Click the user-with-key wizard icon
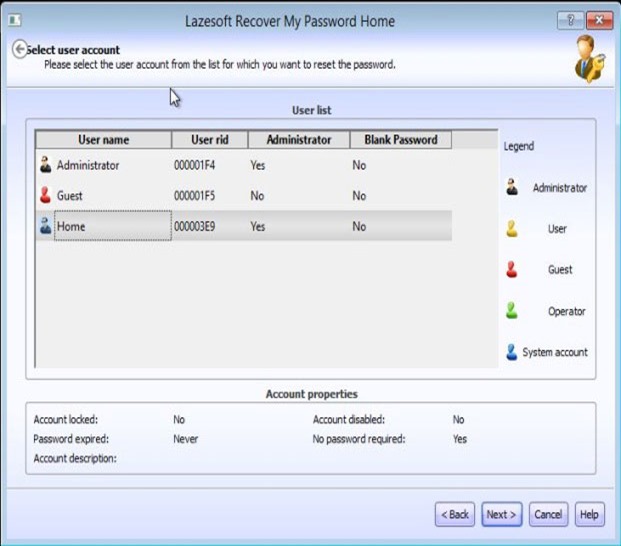 (590, 59)
